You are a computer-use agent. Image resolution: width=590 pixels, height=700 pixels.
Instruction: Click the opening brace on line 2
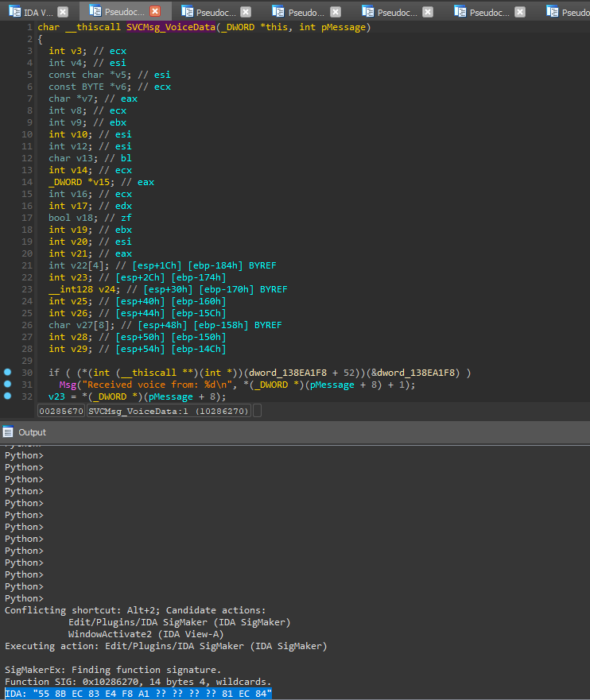41,39
